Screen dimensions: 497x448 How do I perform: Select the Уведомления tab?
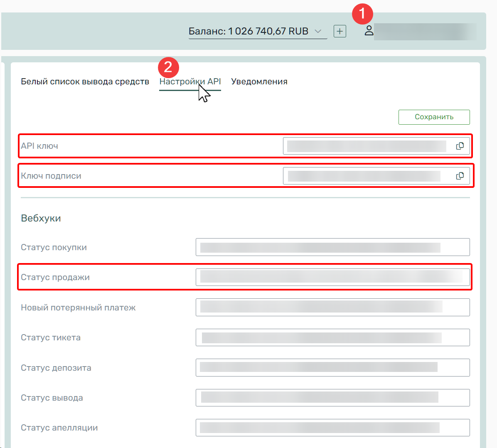tap(259, 81)
